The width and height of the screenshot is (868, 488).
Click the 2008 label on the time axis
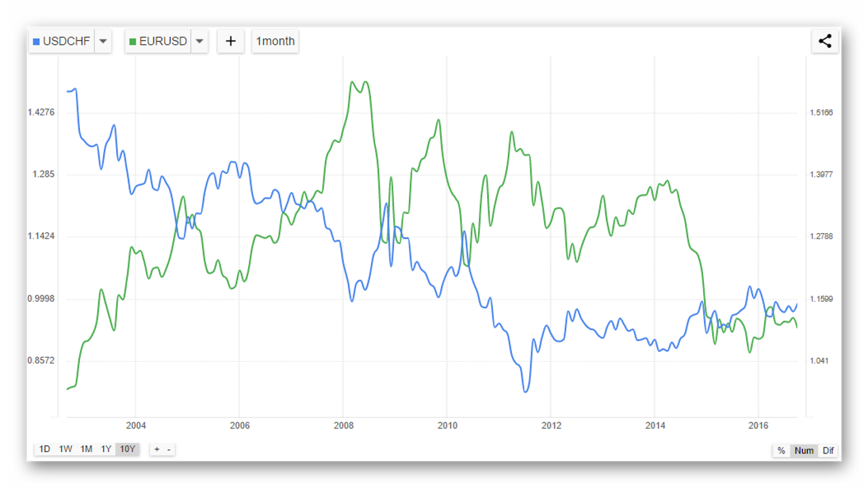[343, 426]
